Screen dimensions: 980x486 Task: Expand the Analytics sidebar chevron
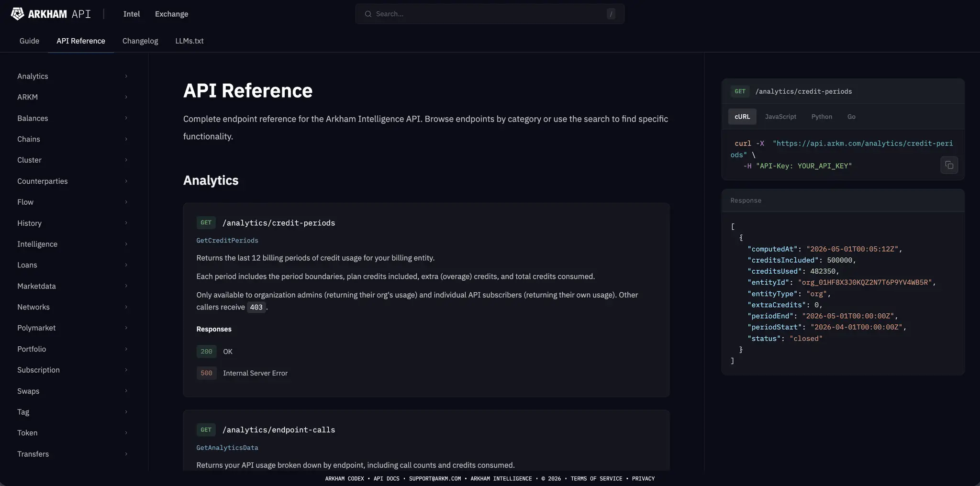pos(126,76)
